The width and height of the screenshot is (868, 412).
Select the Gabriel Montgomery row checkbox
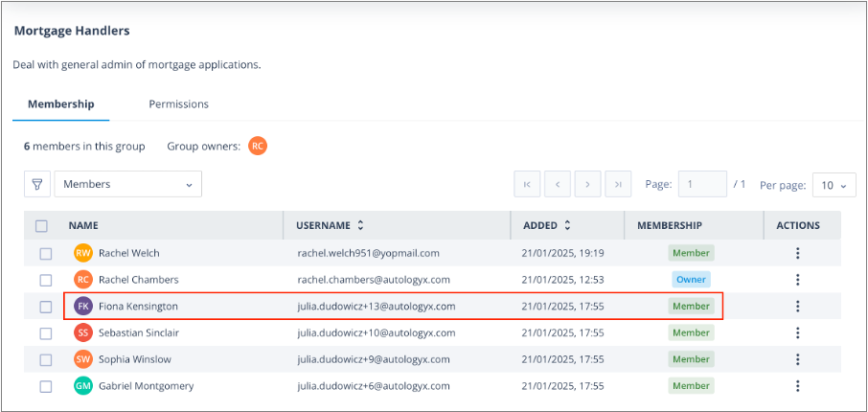coord(45,386)
